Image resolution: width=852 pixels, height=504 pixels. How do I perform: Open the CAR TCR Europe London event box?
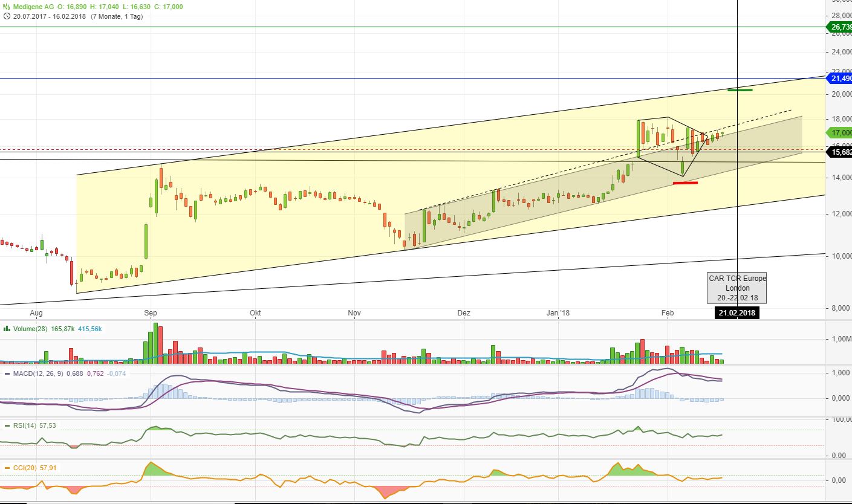click(x=737, y=288)
